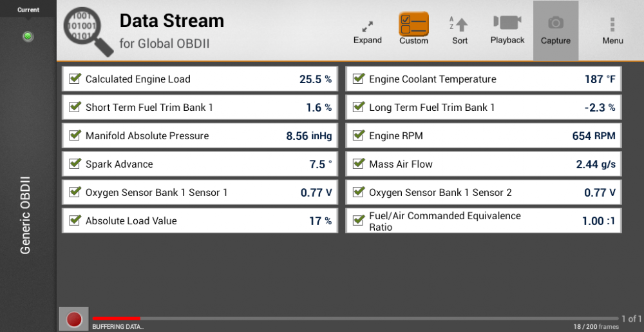Image resolution: width=644 pixels, height=332 pixels.
Task: Uncheck Calculated Engine Load checkbox
Action: click(x=75, y=79)
